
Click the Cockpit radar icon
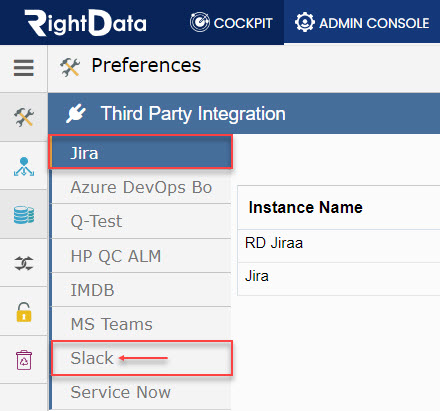[200, 22]
